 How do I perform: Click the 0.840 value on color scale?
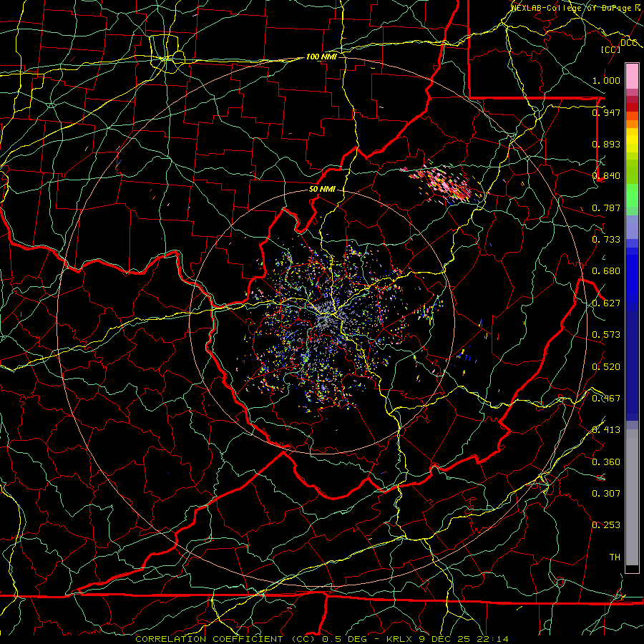coord(606,176)
